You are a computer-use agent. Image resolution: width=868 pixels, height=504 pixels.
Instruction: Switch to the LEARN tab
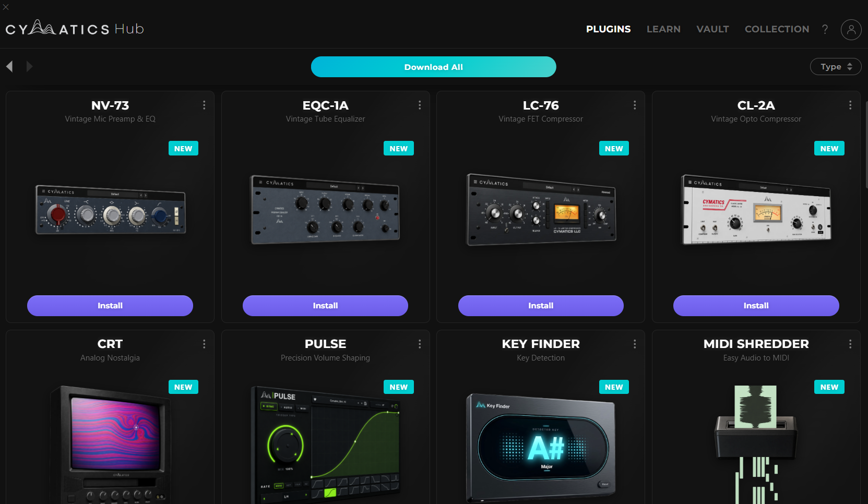(663, 29)
